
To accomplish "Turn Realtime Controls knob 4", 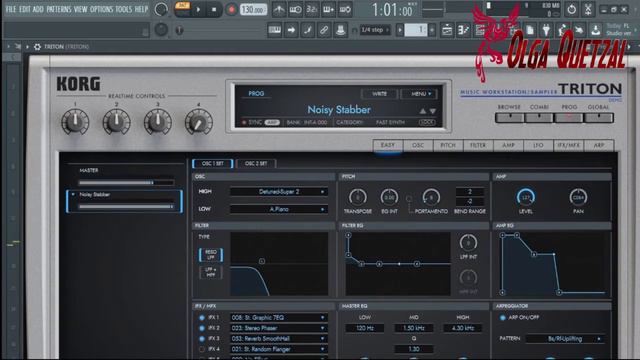I will [199, 122].
